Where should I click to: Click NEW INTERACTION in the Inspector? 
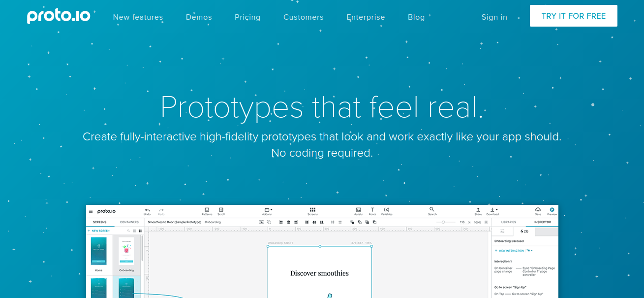(510, 251)
